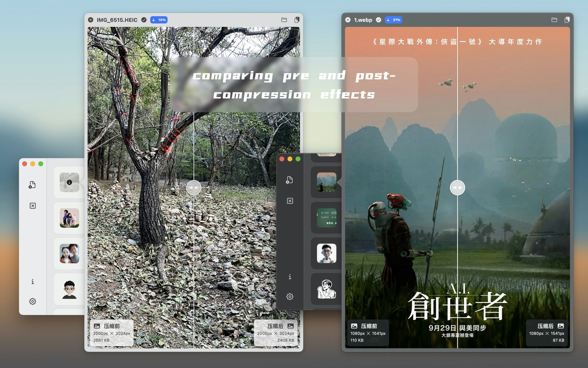This screenshot has width=588, height=368.
Task: Click 压缩后 label on forest photo
Action: pyautogui.click(x=275, y=326)
